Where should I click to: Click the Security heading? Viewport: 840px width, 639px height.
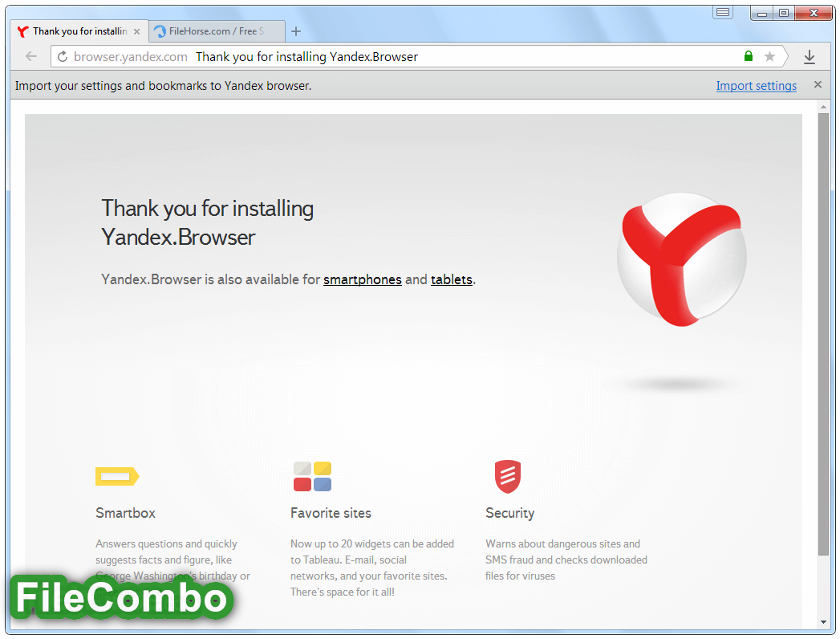(510, 514)
